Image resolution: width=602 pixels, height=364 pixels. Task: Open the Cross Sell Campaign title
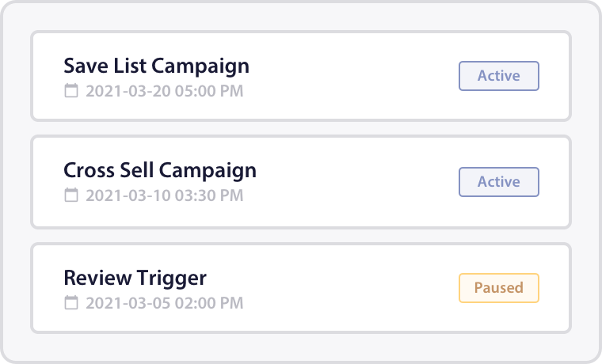coord(160,170)
